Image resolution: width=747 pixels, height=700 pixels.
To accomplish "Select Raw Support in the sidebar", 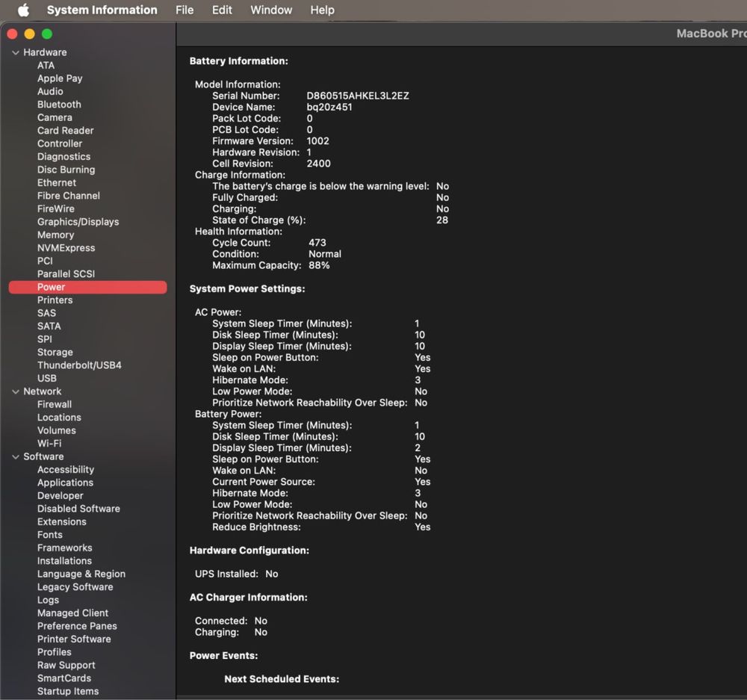I will pyautogui.click(x=66, y=665).
